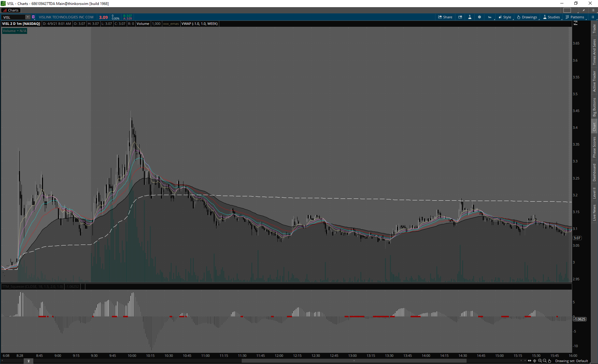This screenshot has height=364, width=598.
Task: Click the zoom in magnifier icon
Action: (x=540, y=361)
